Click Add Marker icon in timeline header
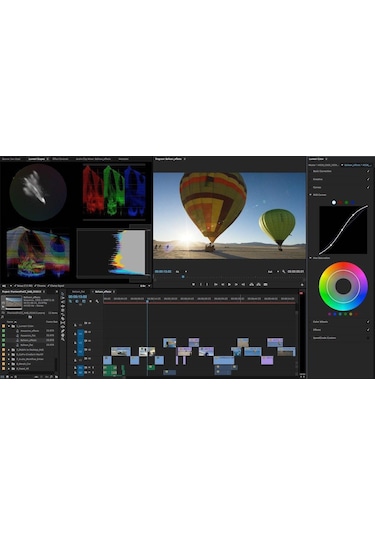The image size is (375, 535). pos(90,302)
